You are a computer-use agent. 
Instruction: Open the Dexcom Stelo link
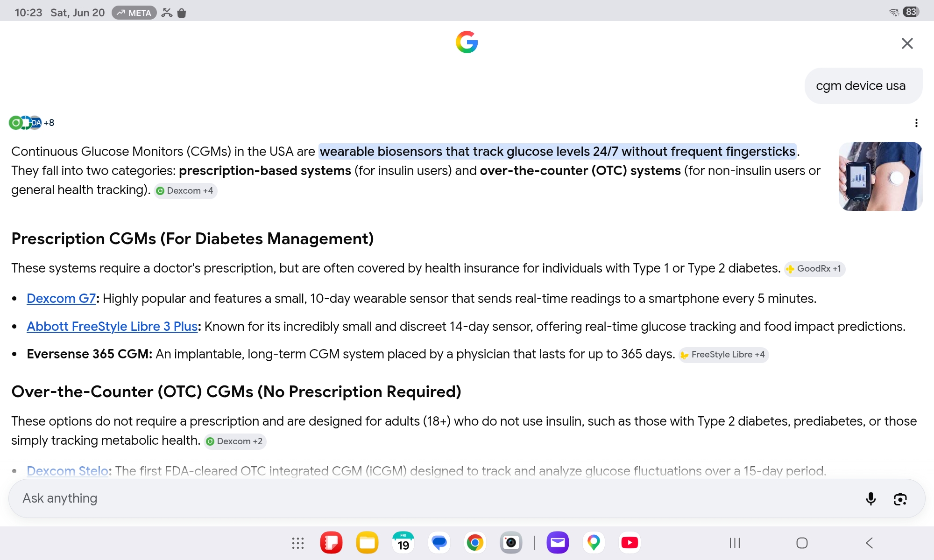[68, 471]
